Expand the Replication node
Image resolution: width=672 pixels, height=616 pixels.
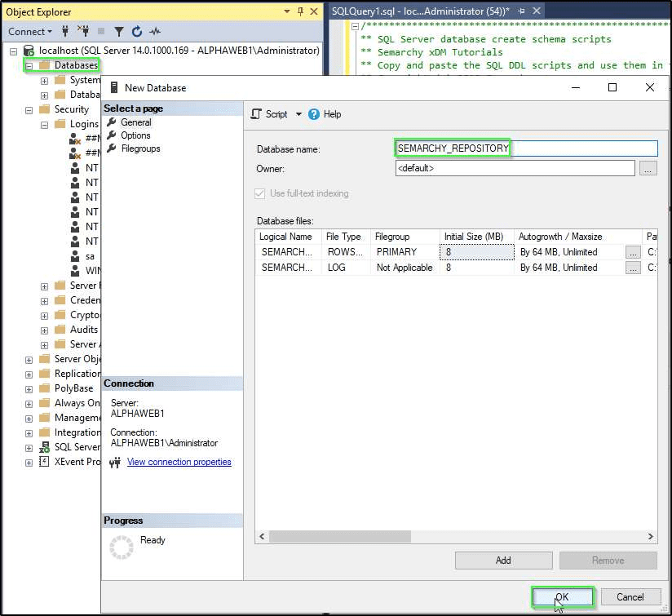click(x=29, y=374)
